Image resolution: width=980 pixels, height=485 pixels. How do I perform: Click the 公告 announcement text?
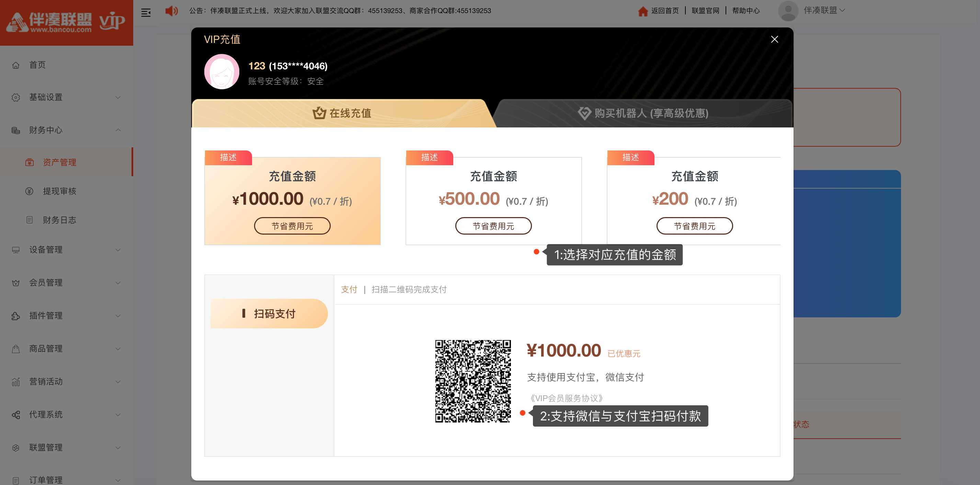pos(340,11)
